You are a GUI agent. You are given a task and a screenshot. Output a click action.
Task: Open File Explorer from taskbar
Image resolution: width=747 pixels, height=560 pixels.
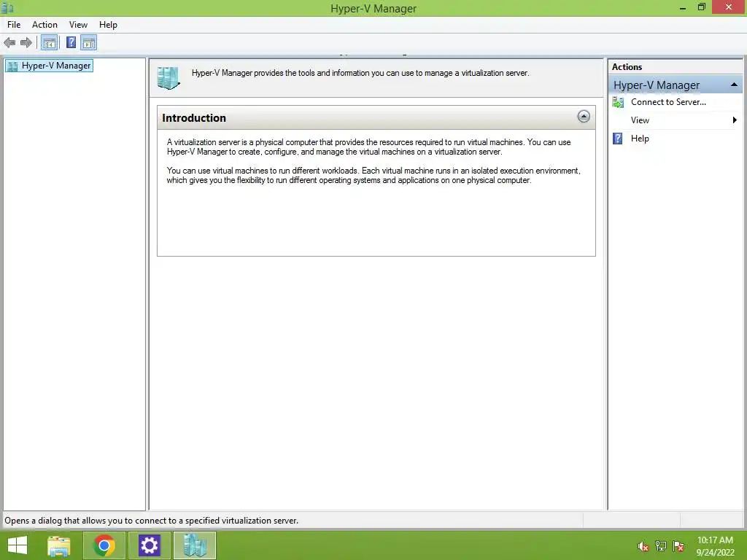[59, 545]
